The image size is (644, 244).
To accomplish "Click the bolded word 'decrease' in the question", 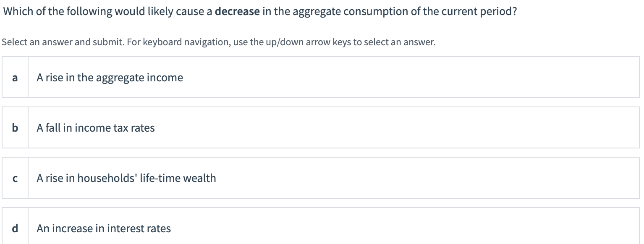I will 237,11.
